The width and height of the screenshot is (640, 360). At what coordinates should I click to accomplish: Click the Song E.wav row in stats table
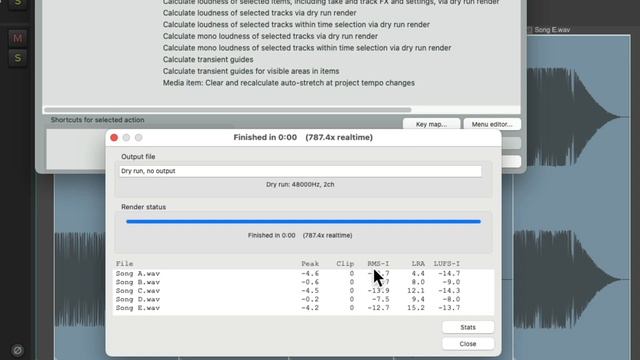click(303, 308)
